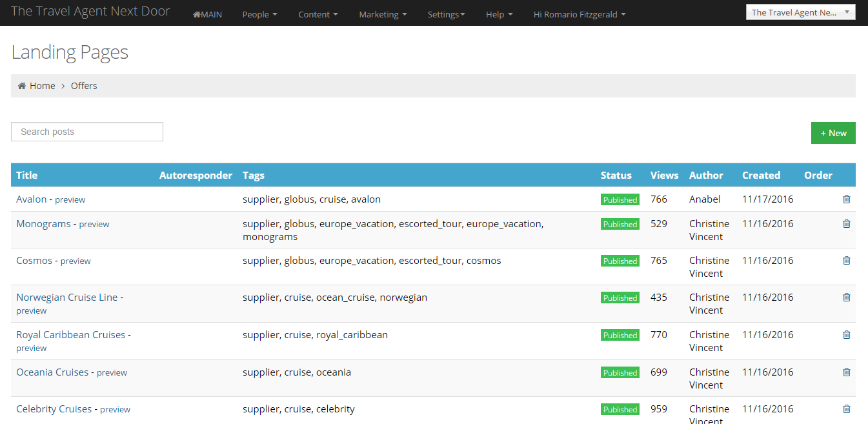Open the site selector combo box

800,12
